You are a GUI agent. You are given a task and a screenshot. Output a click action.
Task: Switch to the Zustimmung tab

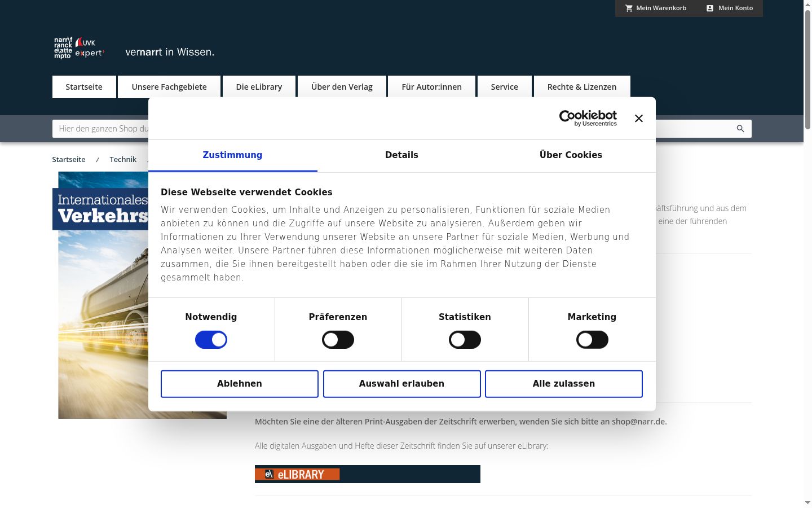232,155
